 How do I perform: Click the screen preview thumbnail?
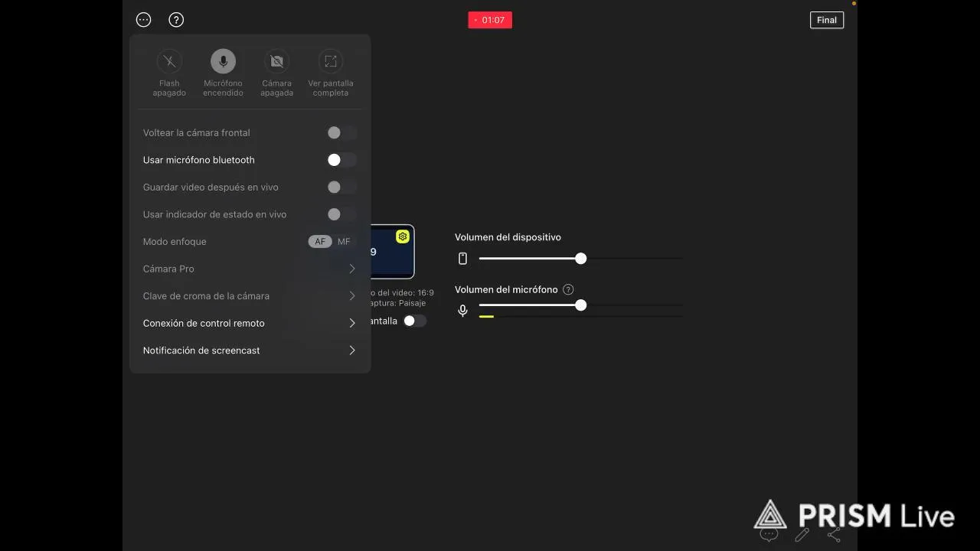coord(392,252)
